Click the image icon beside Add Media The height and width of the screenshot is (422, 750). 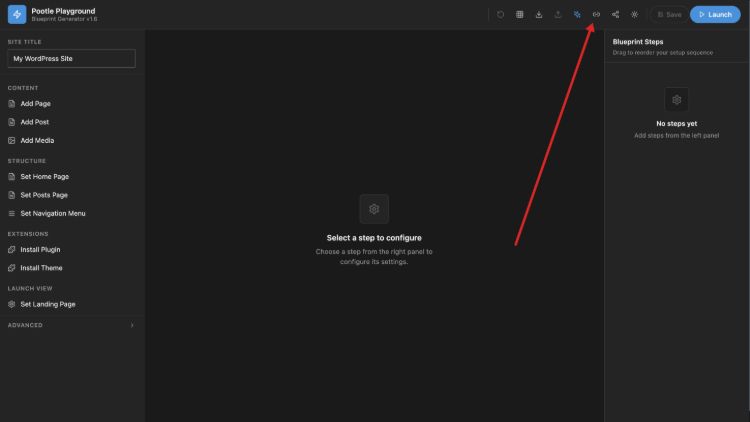[x=11, y=140]
